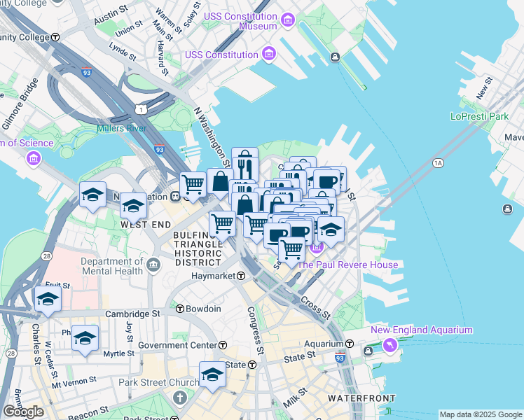Image resolution: width=524 pixels, height=420 pixels.
Task: Click the 'New England Aquarium' label
Action: click(x=422, y=330)
